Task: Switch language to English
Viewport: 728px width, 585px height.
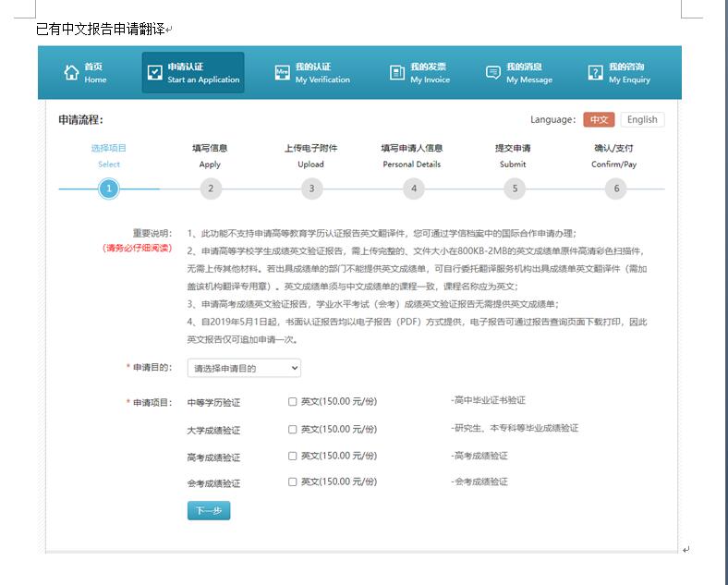Action: click(641, 119)
